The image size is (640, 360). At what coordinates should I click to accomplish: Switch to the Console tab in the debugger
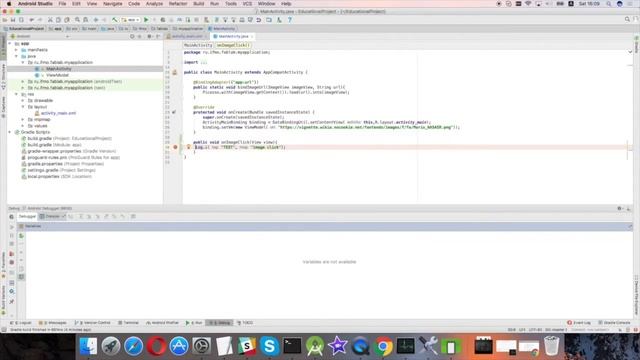click(x=52, y=217)
